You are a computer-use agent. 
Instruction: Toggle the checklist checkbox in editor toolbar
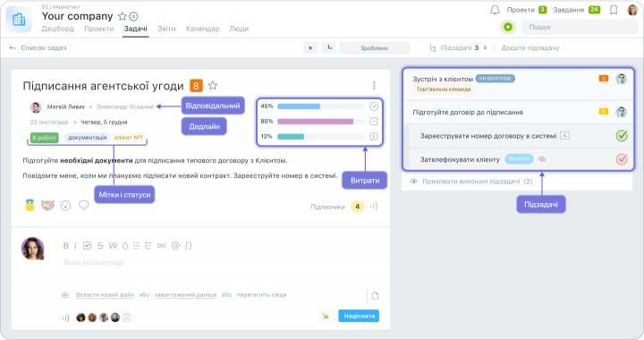tap(87, 245)
